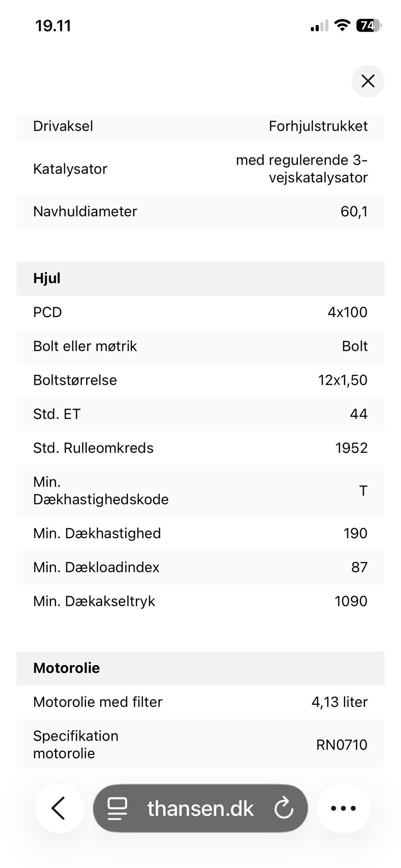This screenshot has width=401, height=868.
Task: Tap the Navhuldiameter 60,1 row
Action: pyautogui.click(x=200, y=211)
